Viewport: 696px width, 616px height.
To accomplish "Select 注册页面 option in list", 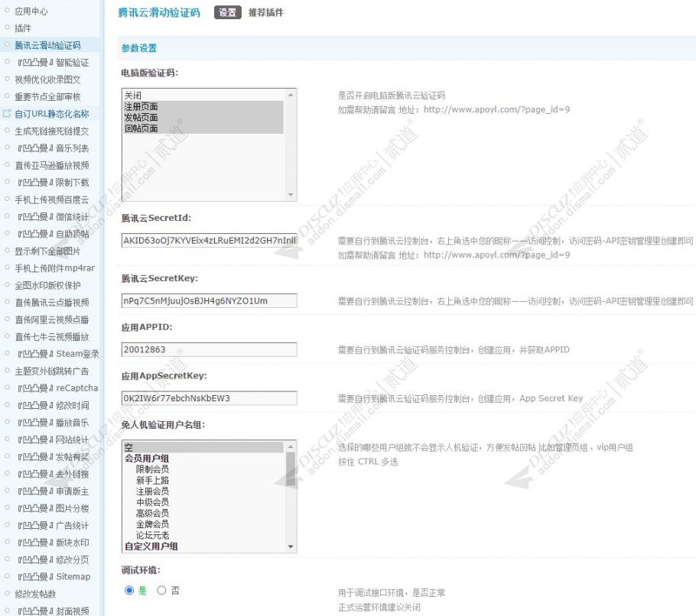I will (x=203, y=106).
